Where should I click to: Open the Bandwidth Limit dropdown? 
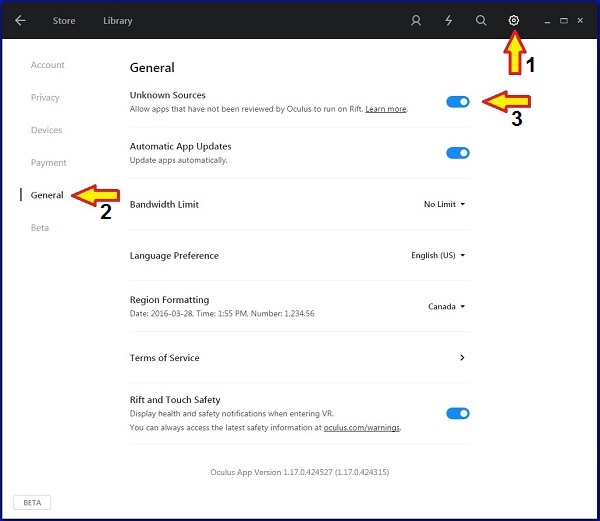[444, 204]
